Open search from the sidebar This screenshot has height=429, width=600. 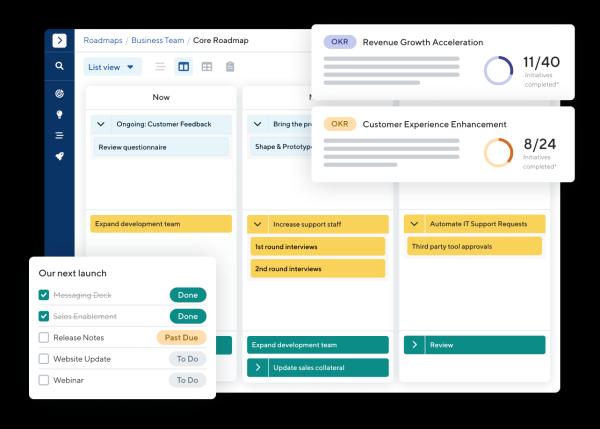[59, 66]
